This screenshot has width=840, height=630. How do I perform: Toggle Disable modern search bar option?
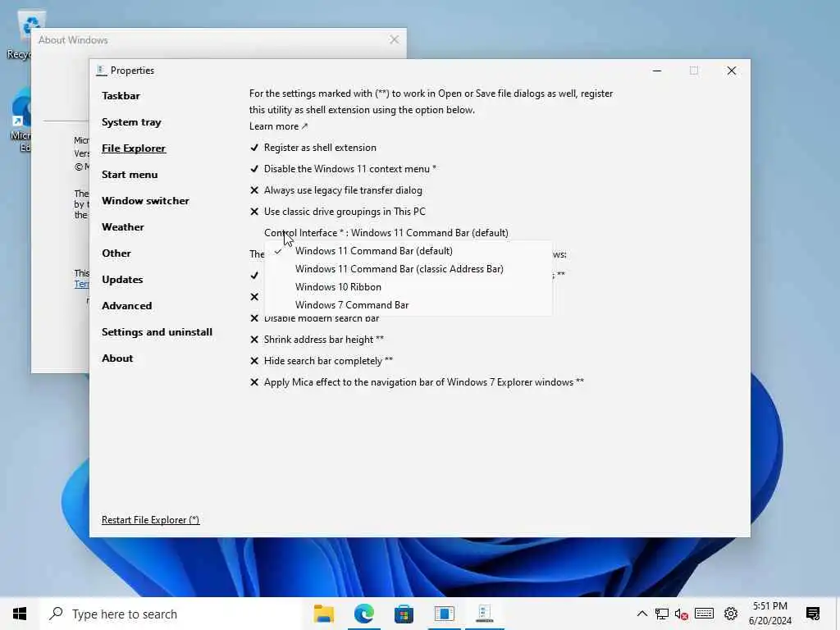(314, 318)
